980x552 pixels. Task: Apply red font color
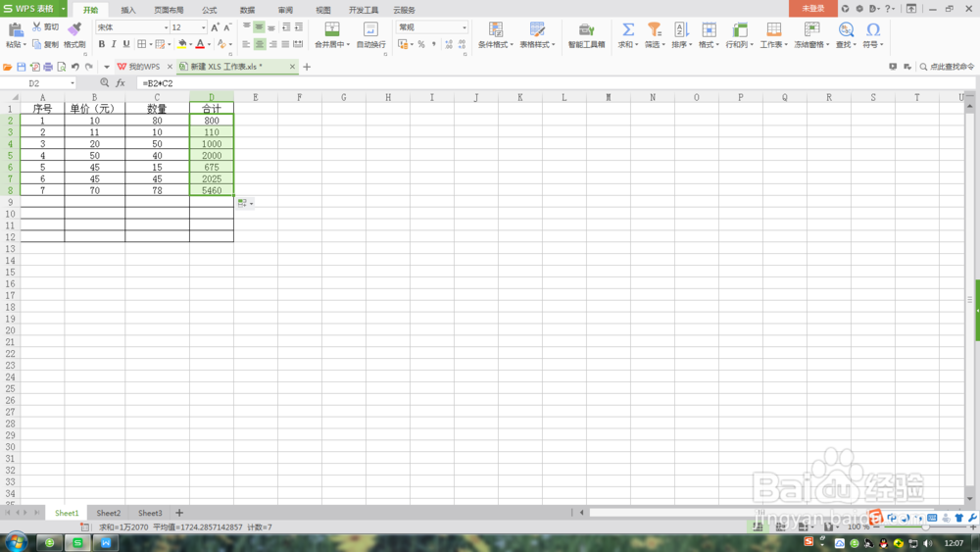[200, 44]
